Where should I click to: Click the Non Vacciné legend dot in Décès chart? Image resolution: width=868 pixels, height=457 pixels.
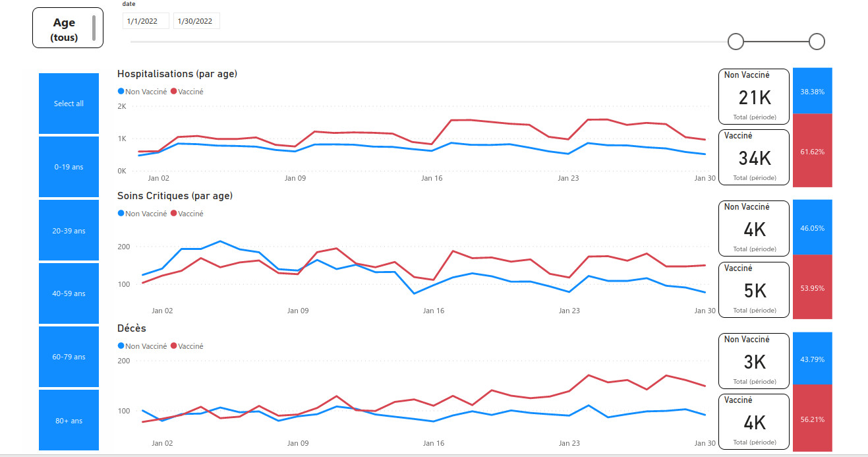click(121, 346)
